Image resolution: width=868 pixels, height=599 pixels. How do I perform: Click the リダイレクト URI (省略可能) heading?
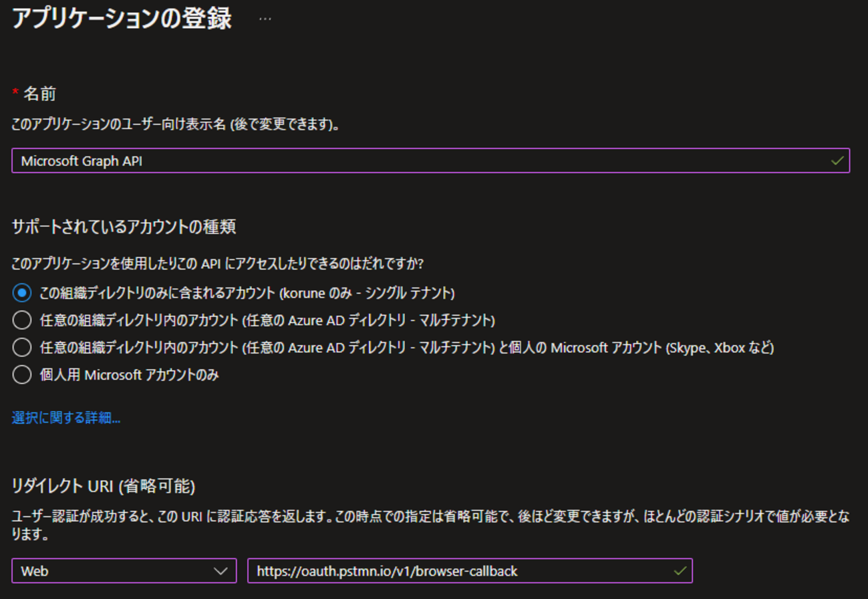coord(104,486)
